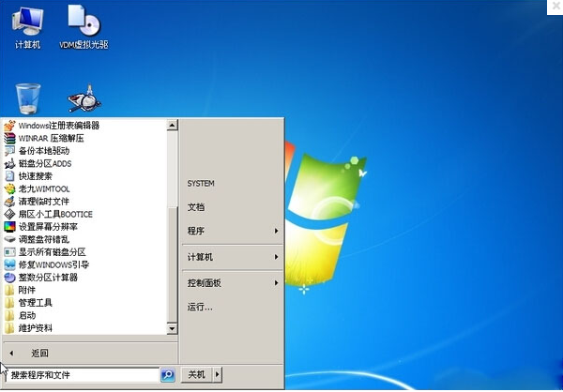
Task: Click the Windows注册表编辑器 icon
Action: click(x=9, y=126)
